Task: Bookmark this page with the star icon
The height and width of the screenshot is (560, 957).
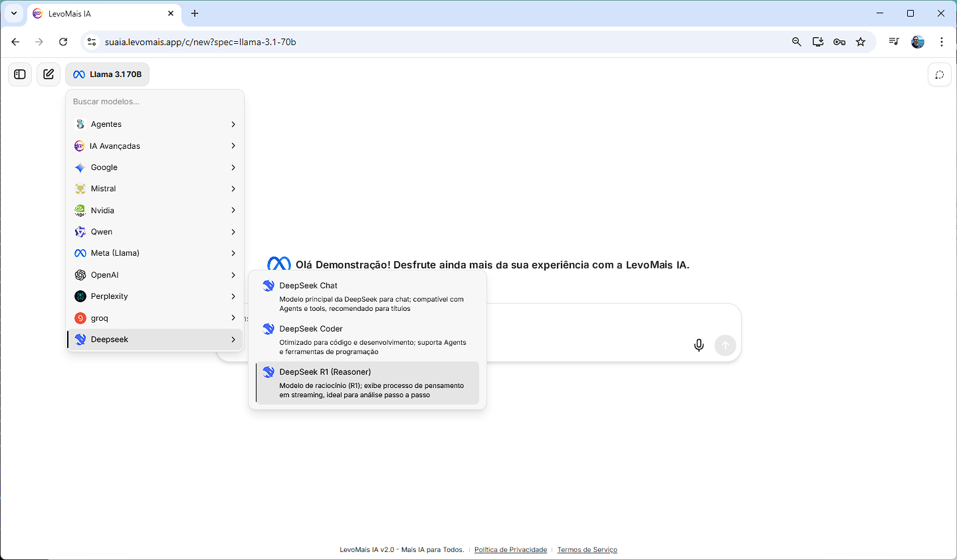Action: (861, 42)
